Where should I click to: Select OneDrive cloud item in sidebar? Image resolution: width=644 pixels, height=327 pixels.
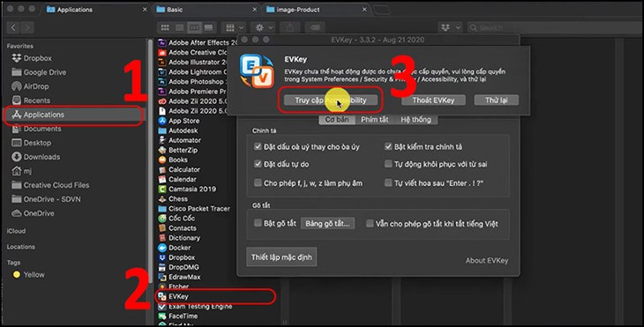click(x=33, y=213)
